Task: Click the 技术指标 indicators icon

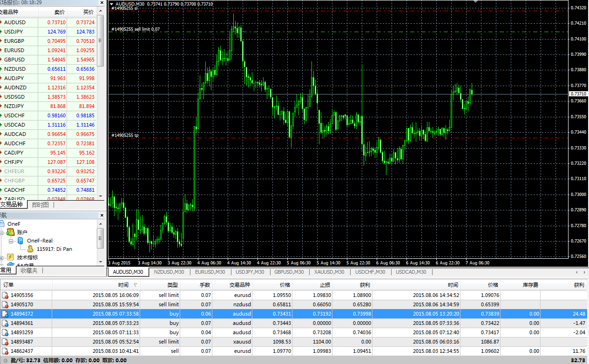Action: (x=10, y=257)
